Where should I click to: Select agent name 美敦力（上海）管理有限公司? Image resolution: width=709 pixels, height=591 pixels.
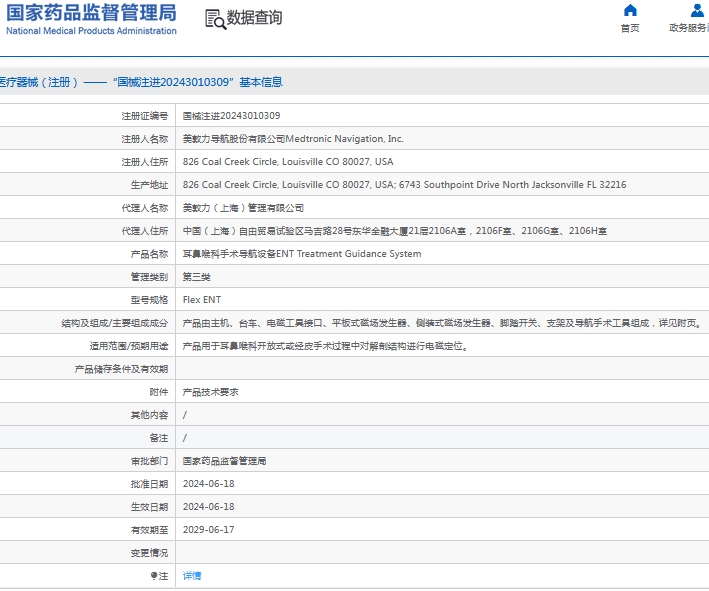[243, 208]
